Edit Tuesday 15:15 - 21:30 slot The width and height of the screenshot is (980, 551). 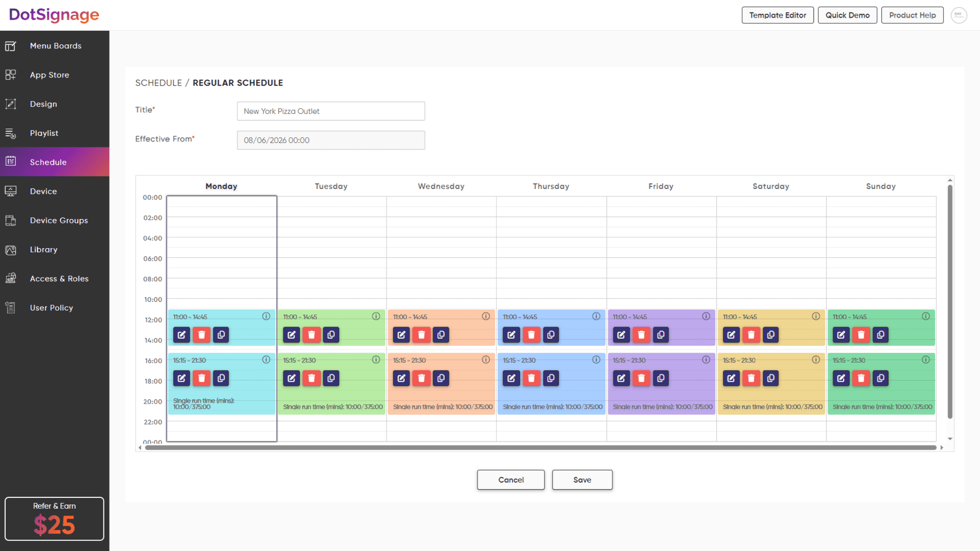pyautogui.click(x=291, y=378)
